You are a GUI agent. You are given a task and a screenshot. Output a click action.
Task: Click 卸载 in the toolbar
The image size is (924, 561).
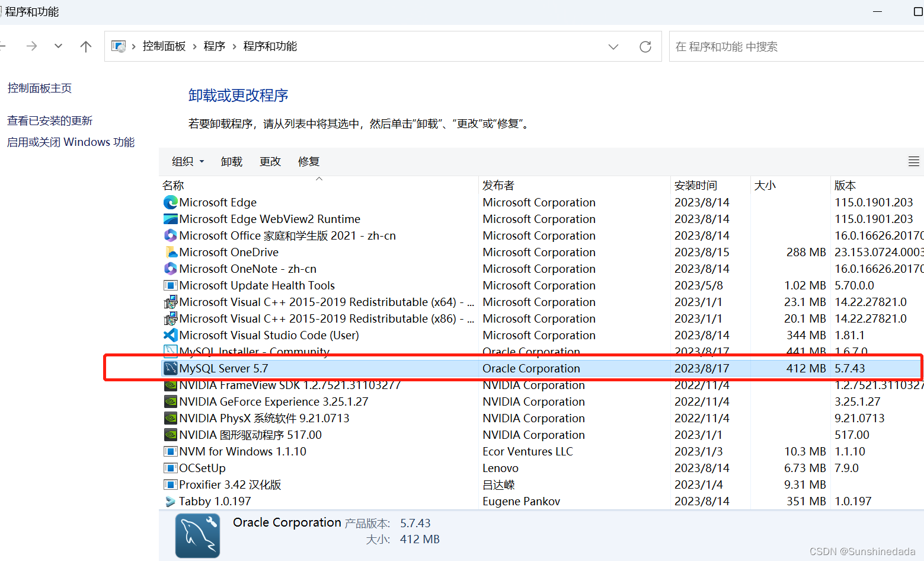click(232, 161)
